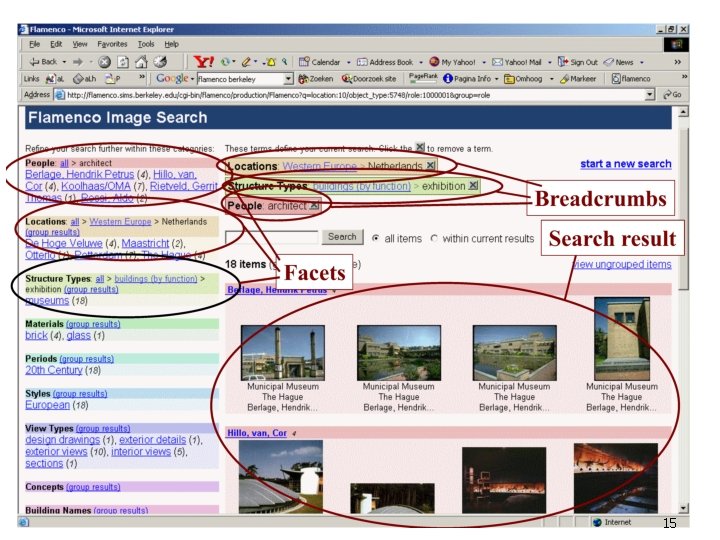Image resolution: width=720 pixels, height=540 pixels.
Task: Open the Maastricht location link
Action: click(x=145, y=243)
